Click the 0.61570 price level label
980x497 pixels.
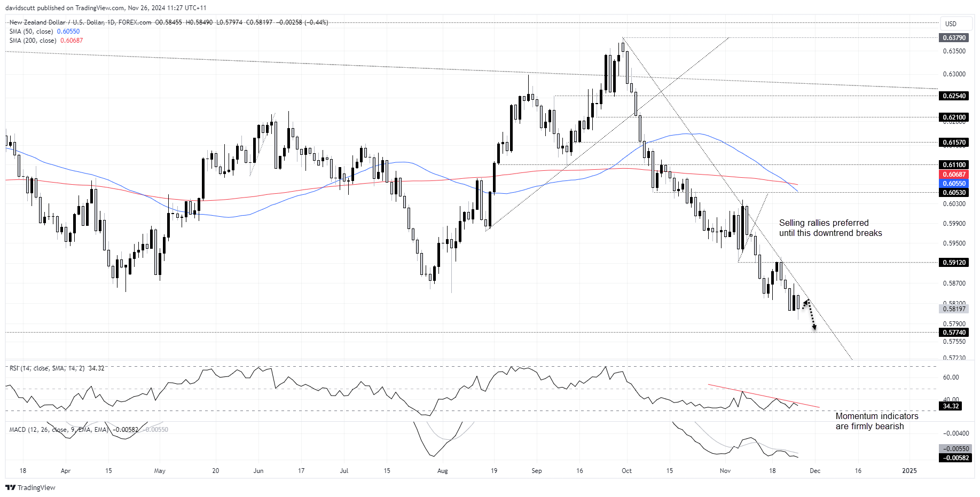(x=954, y=143)
